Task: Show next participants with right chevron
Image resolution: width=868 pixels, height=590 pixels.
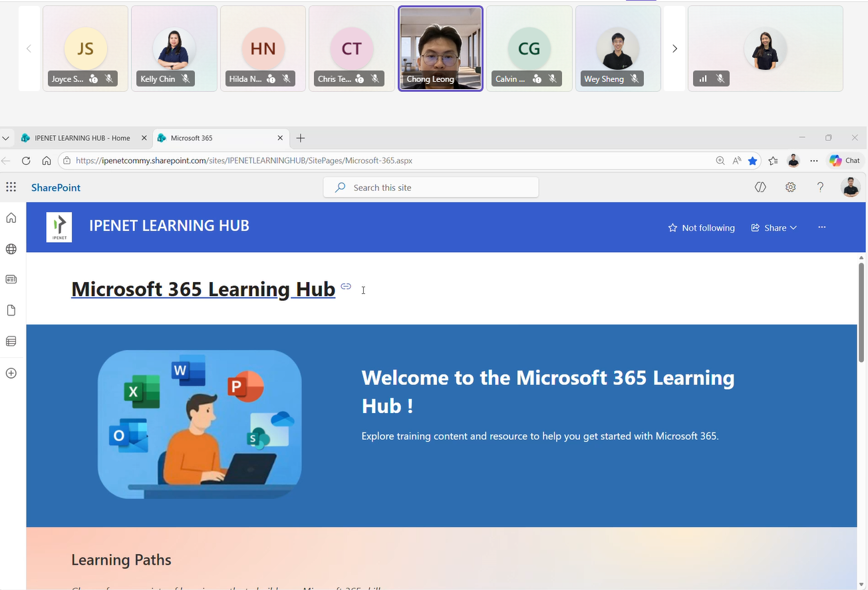Action: tap(674, 49)
